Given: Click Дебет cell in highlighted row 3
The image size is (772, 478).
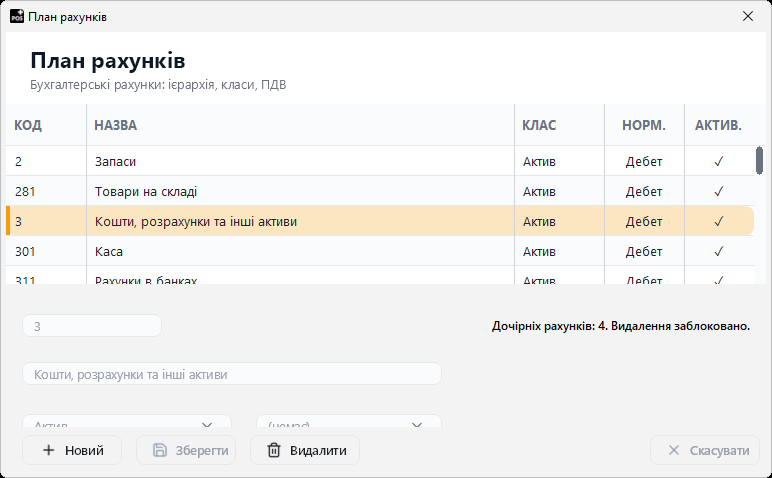Looking at the screenshot, I should (x=644, y=222).
